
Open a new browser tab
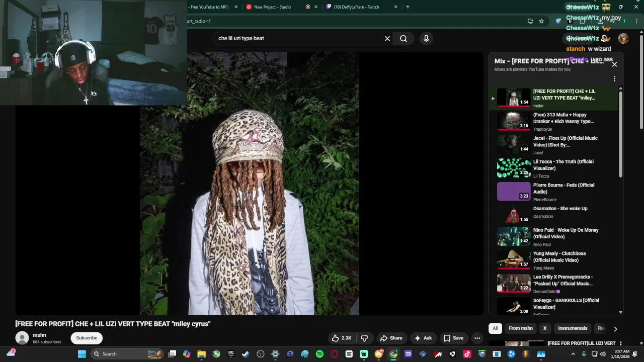tap(408, 7)
